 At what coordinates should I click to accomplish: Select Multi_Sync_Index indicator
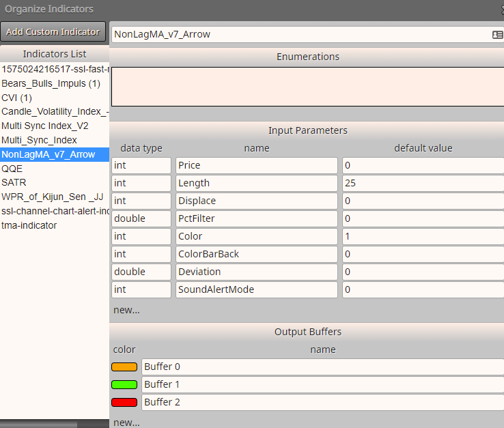(55, 140)
